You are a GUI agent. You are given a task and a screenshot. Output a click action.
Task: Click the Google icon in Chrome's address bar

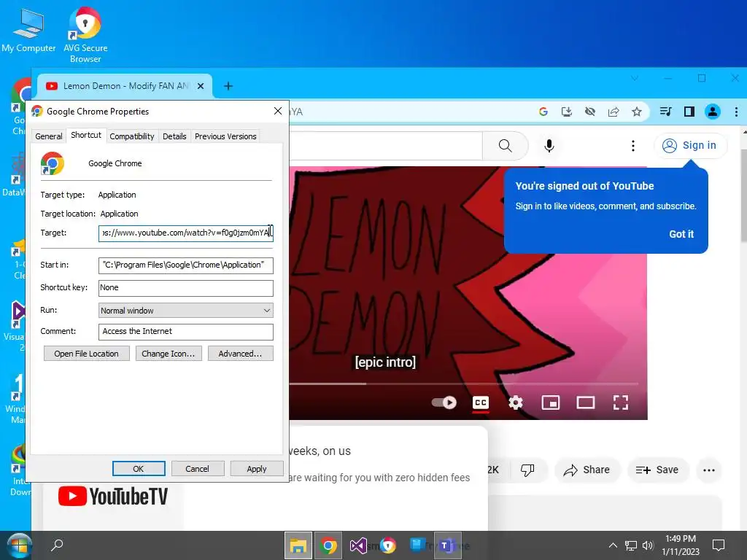543,112
